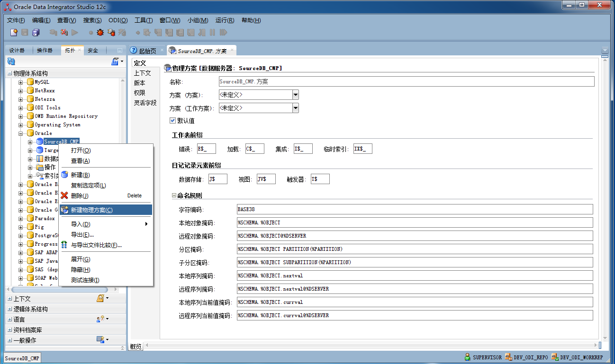Image resolution: width=615 pixels, height=364 pixels.
Task: Select the 灵活字段 side tab in editor
Action: click(145, 103)
